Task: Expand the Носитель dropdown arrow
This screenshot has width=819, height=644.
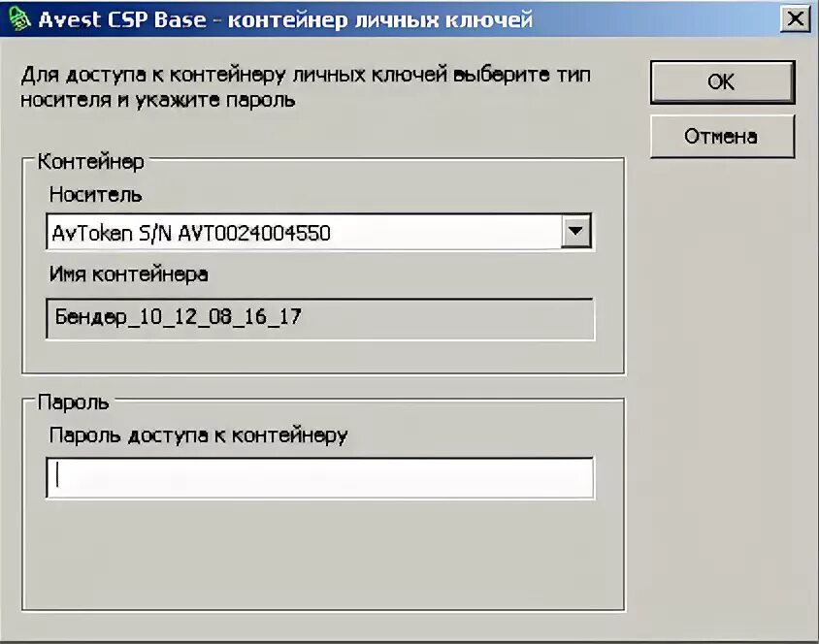Action: coord(576,231)
